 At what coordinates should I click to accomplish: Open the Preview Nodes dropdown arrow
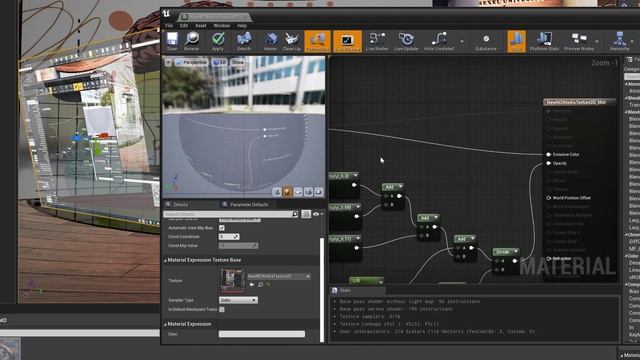597,41
